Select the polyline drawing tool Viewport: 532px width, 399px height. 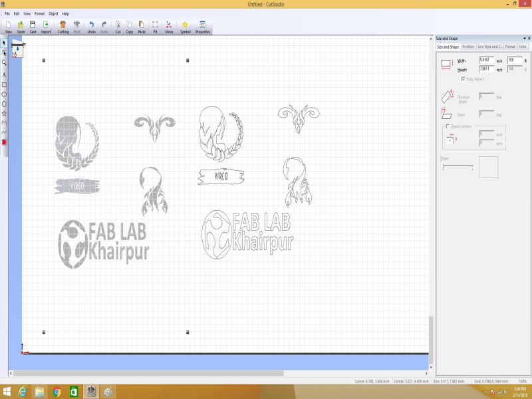4,123
